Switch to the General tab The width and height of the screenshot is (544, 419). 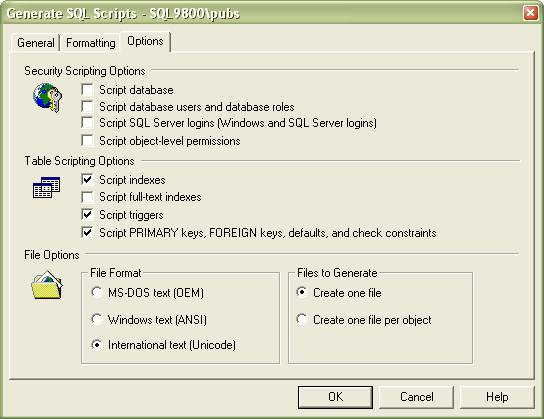pyautogui.click(x=36, y=43)
